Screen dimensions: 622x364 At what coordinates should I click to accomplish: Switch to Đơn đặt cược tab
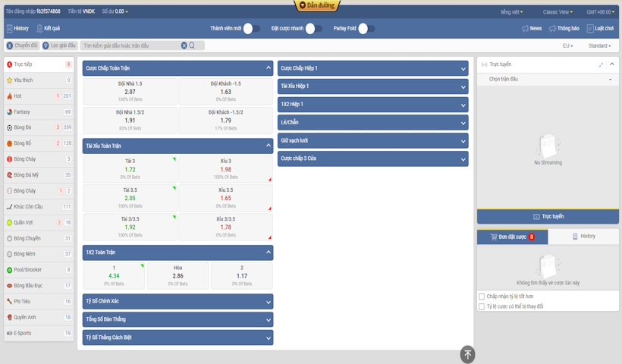(513, 237)
